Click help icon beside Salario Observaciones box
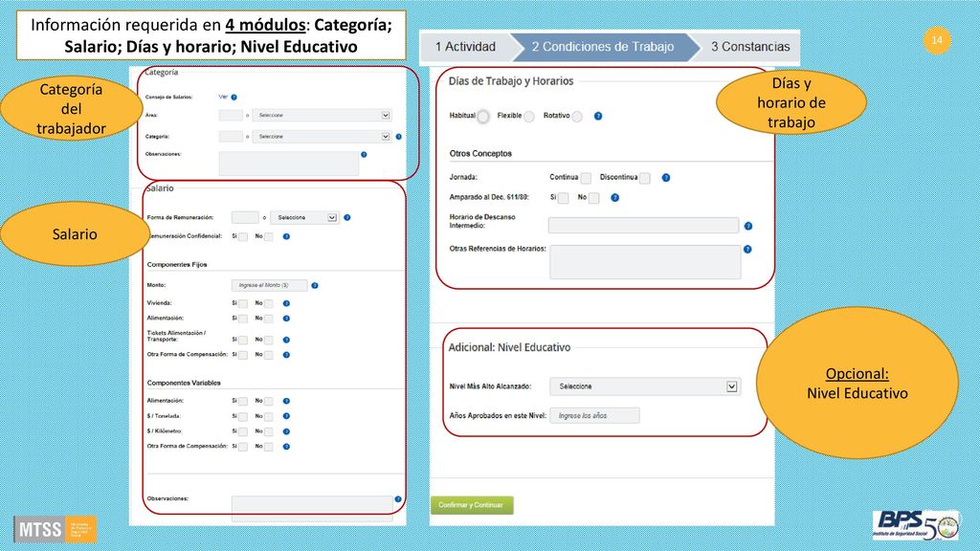Viewport: 980px width, 551px height. pos(398,499)
